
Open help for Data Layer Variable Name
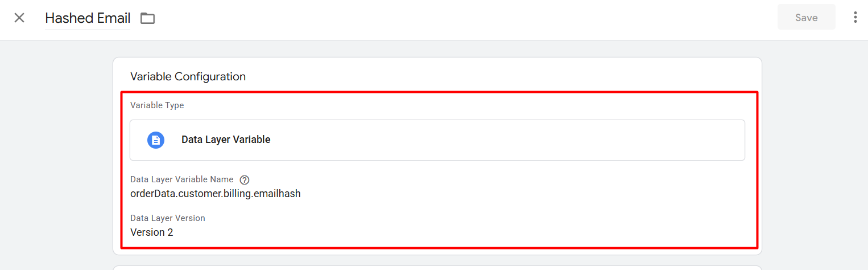245,179
